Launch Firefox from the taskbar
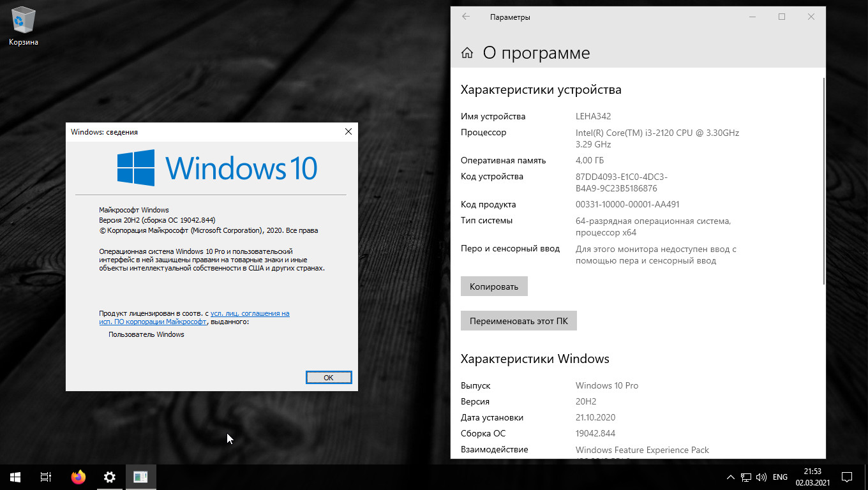The height and width of the screenshot is (490, 868). pos(79,477)
